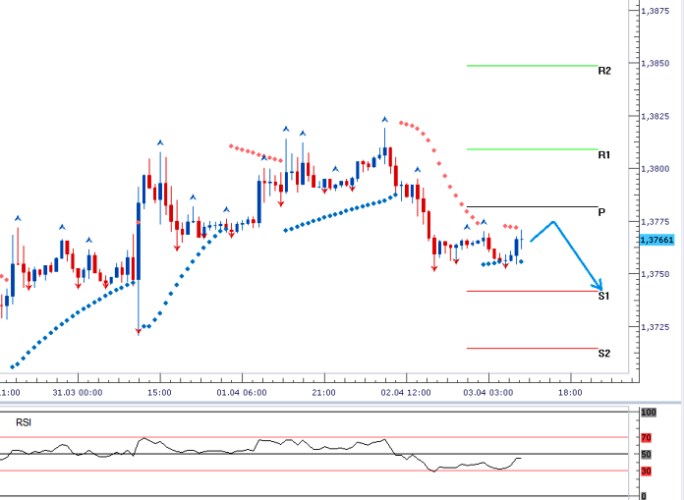Click the S1 support level label
The height and width of the screenshot is (500, 684).
[603, 296]
